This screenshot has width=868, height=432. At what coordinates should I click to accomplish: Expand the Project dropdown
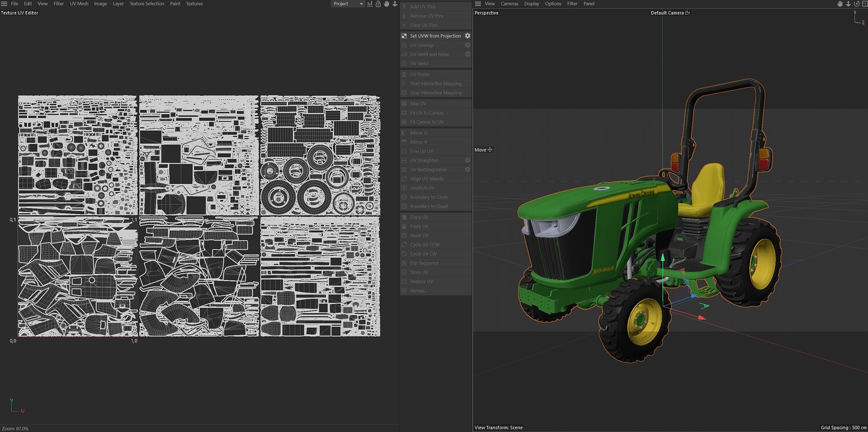348,3
